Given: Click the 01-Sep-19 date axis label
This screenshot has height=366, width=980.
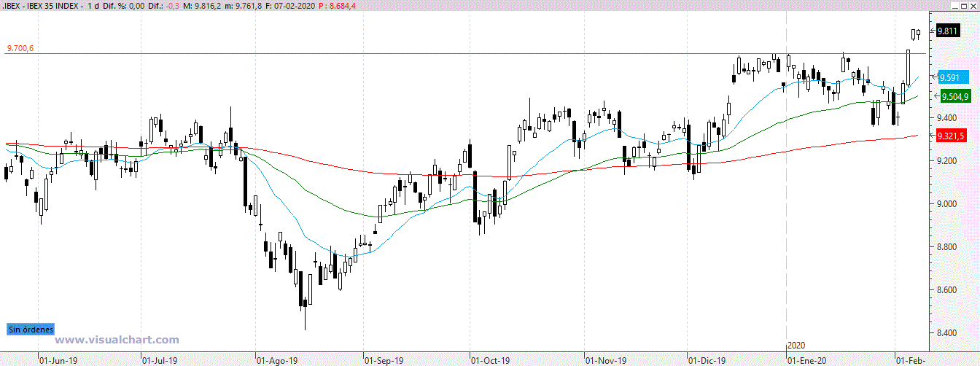Looking at the screenshot, I should (383, 360).
